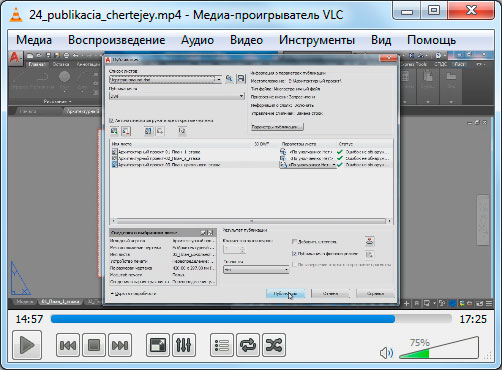The height and width of the screenshot is (370, 502).
Task: Open the Аудио menu
Action: pyautogui.click(x=197, y=40)
